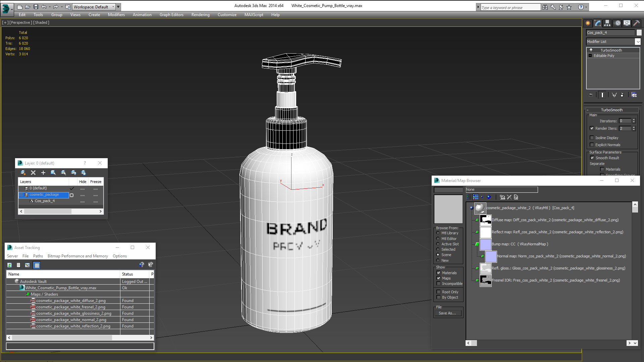
Task: Click the Save As... button
Action: (447, 313)
